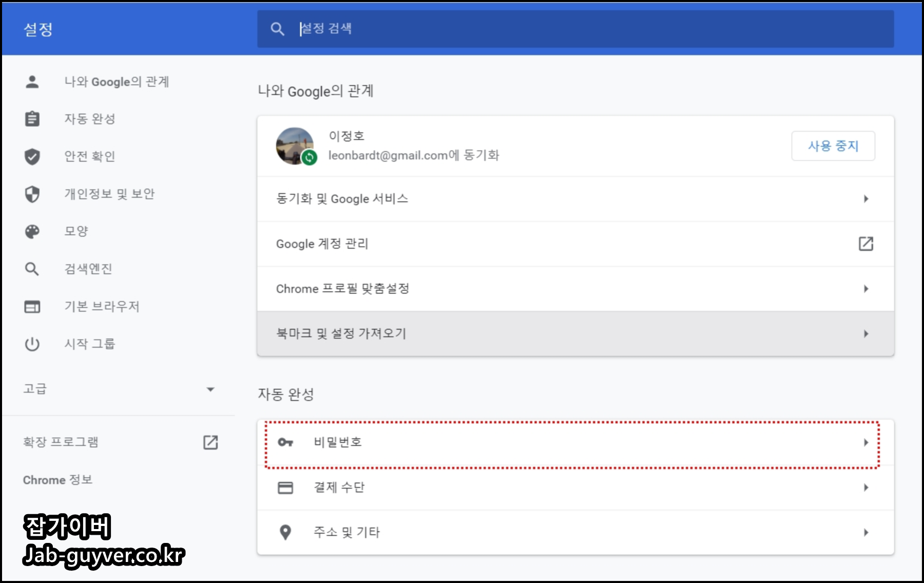The height and width of the screenshot is (583, 924).
Task: Click the arrow at the end of 주소 및 기타
Action: click(866, 532)
